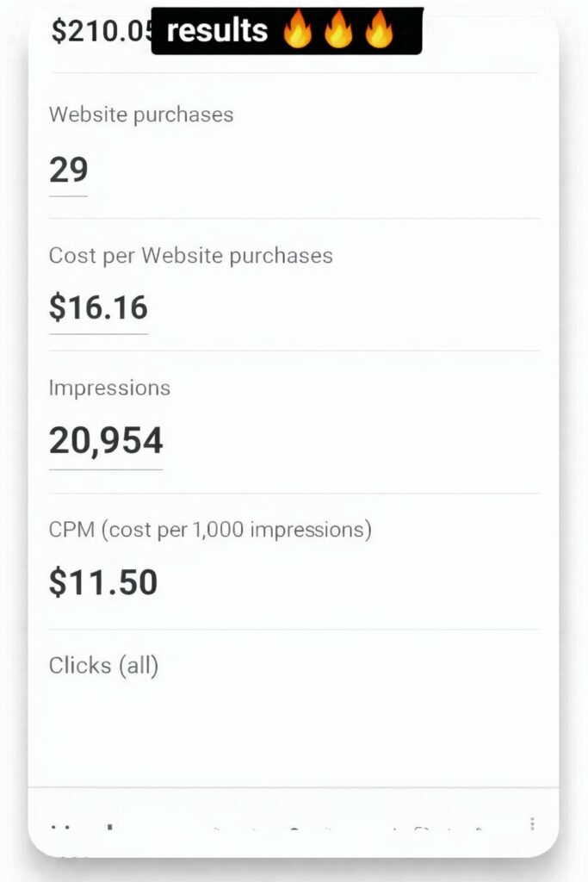
Task: Tap the black 'results' caption text
Action: [x=217, y=31]
